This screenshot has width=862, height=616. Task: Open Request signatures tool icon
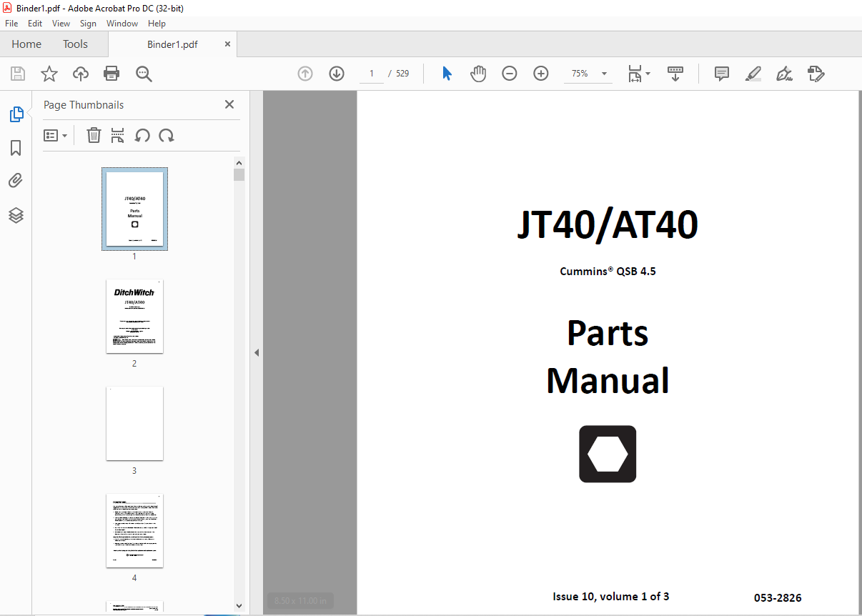(x=816, y=74)
